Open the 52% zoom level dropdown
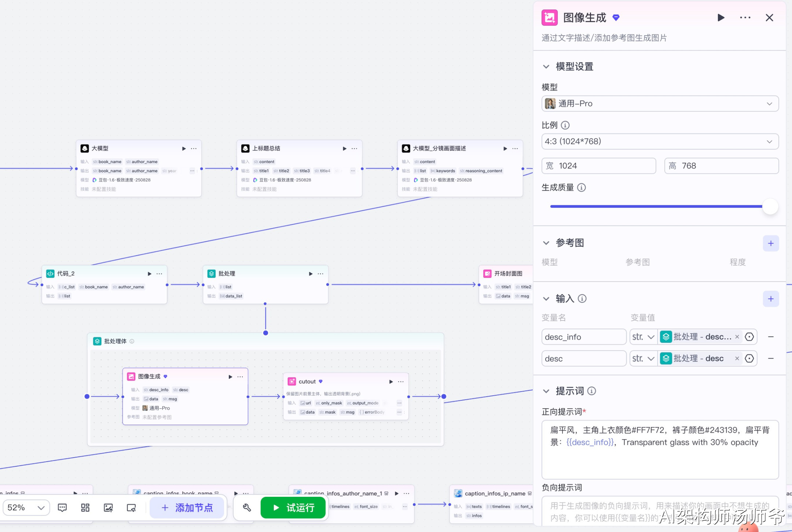Image resolution: width=792 pixels, height=532 pixels. tap(26, 508)
